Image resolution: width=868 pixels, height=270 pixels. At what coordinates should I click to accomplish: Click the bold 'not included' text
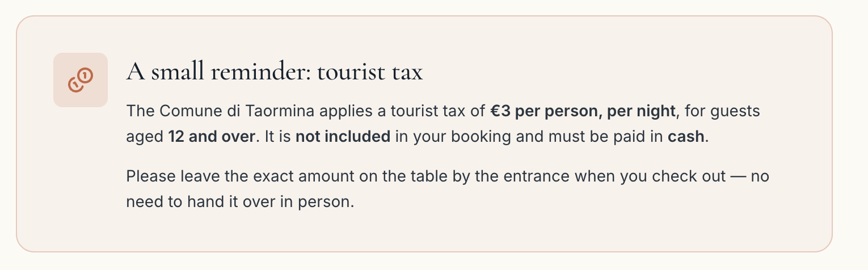tap(343, 138)
